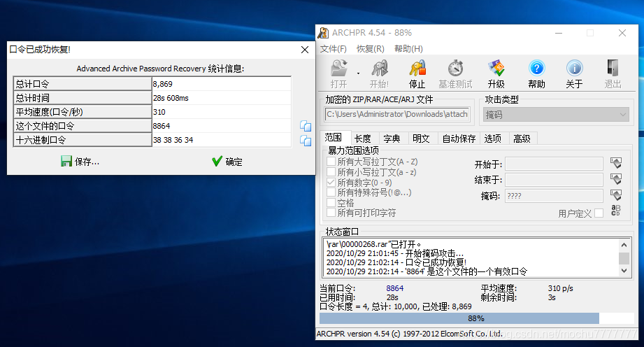Viewport: 644px width, 347px height.
Task: Enable the 用户定义 checkbox
Action: point(599,213)
